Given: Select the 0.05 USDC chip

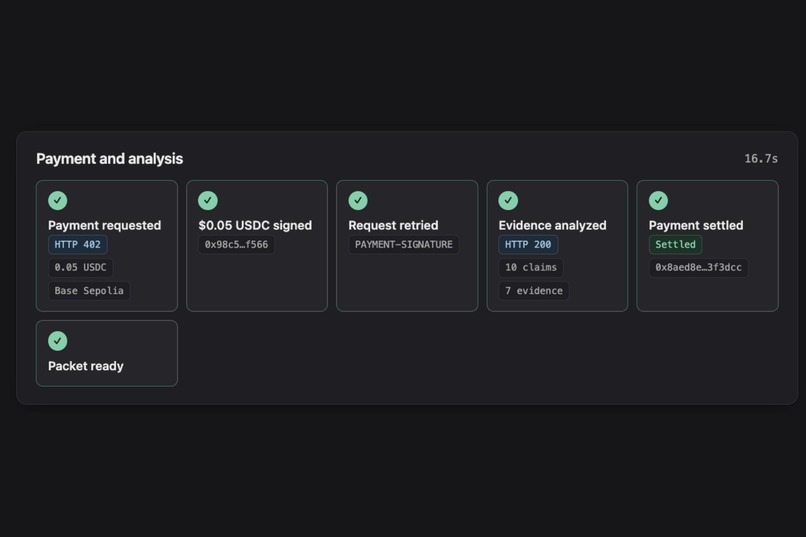Looking at the screenshot, I should coord(80,267).
